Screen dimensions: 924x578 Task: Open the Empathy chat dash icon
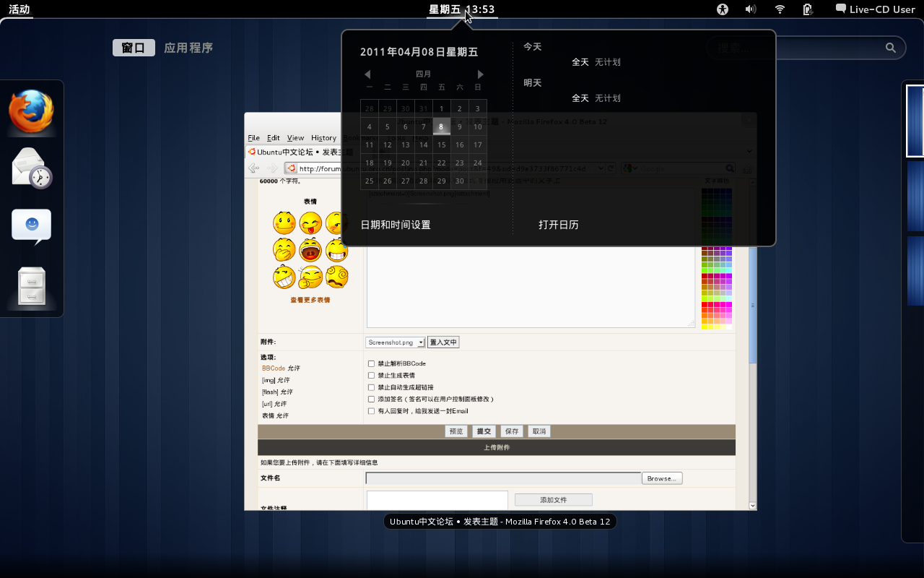click(x=32, y=226)
